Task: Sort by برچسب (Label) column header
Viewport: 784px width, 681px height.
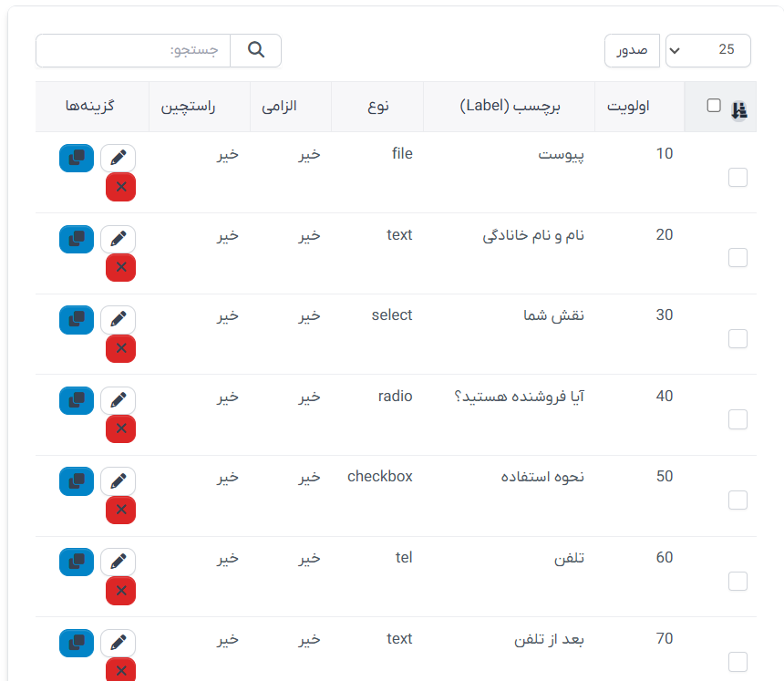Action: click(510, 107)
